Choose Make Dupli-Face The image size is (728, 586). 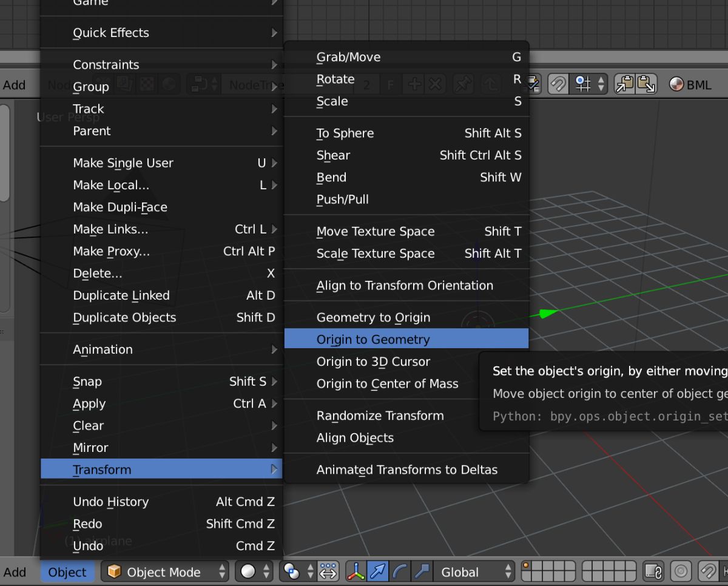click(161, 207)
